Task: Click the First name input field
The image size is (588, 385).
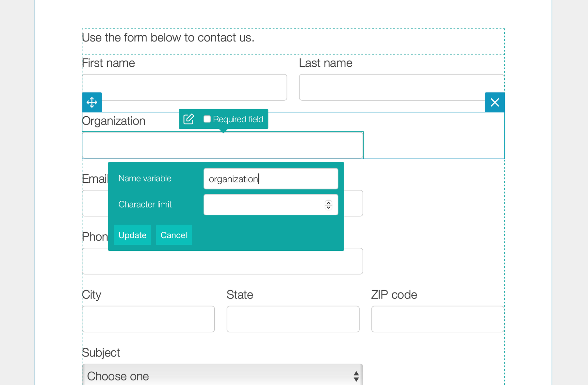Action: click(x=184, y=87)
